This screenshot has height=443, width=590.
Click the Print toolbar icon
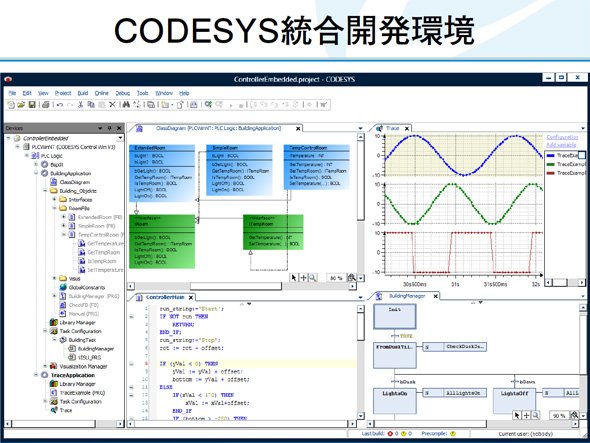[46, 105]
